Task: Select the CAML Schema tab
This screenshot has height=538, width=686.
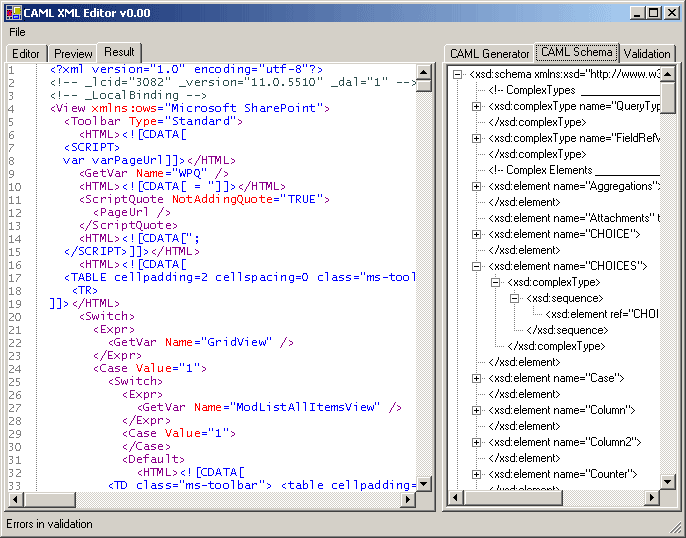Action: coord(577,52)
